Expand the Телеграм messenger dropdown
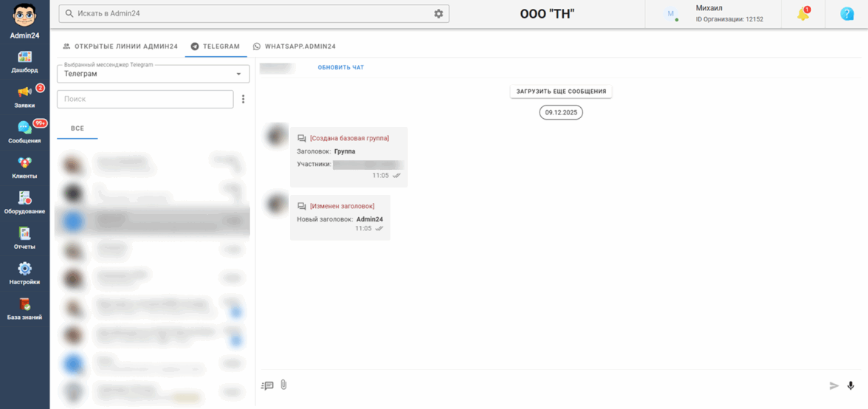 (154, 74)
